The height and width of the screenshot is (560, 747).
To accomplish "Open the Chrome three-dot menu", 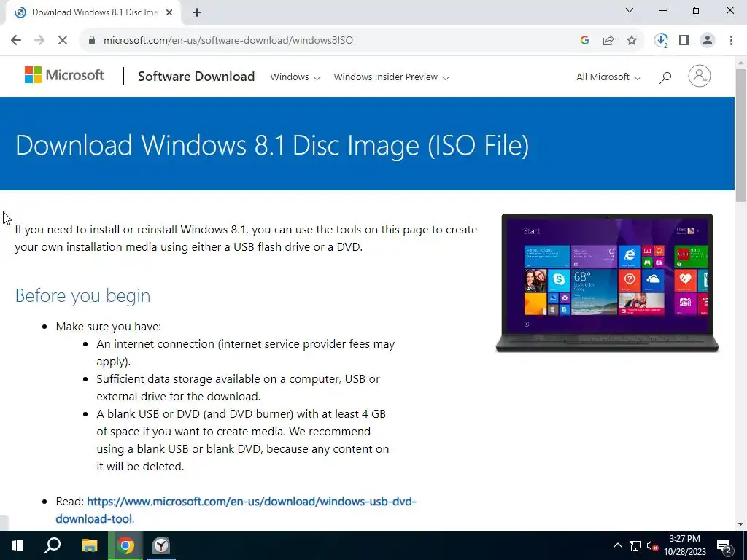I will point(731,41).
